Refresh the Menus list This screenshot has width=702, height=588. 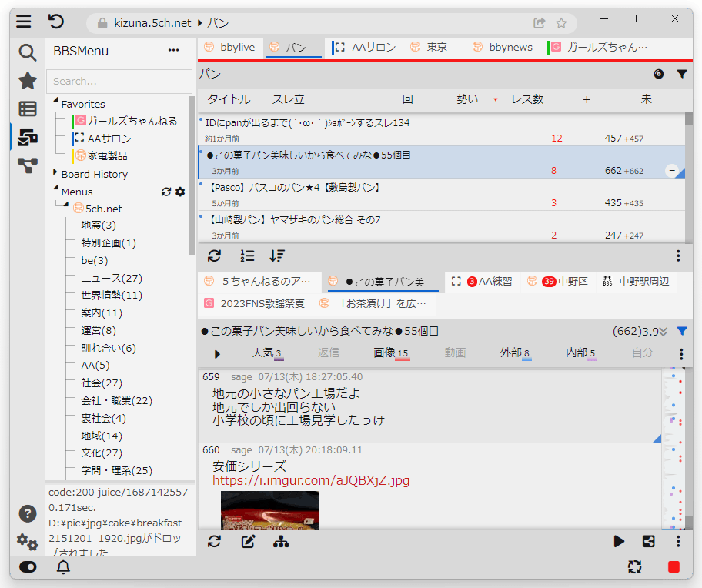pos(166,192)
